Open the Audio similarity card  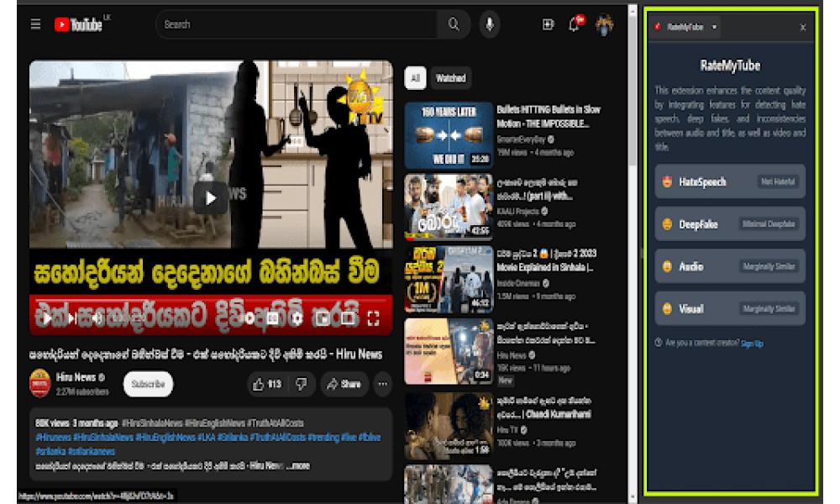click(x=730, y=266)
